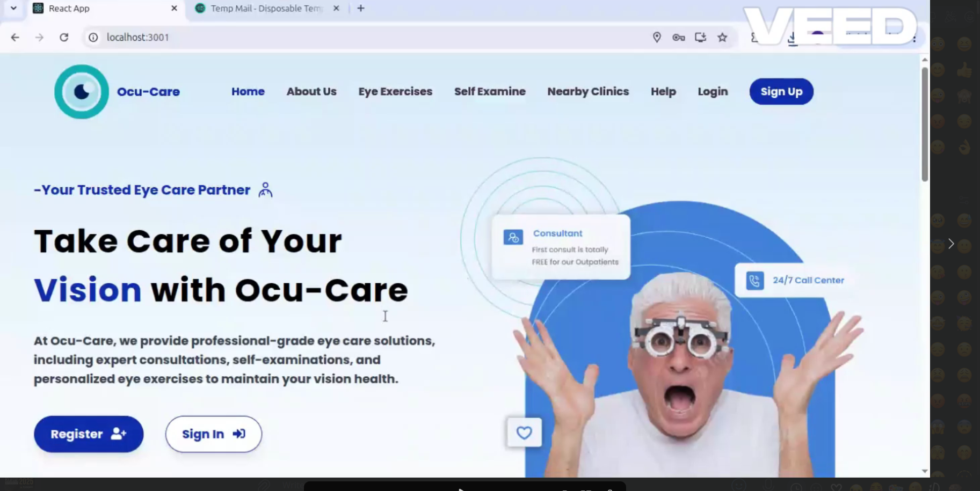Click the address bar showing localhost:3001
This screenshot has width=980, height=491.
[x=322, y=37]
